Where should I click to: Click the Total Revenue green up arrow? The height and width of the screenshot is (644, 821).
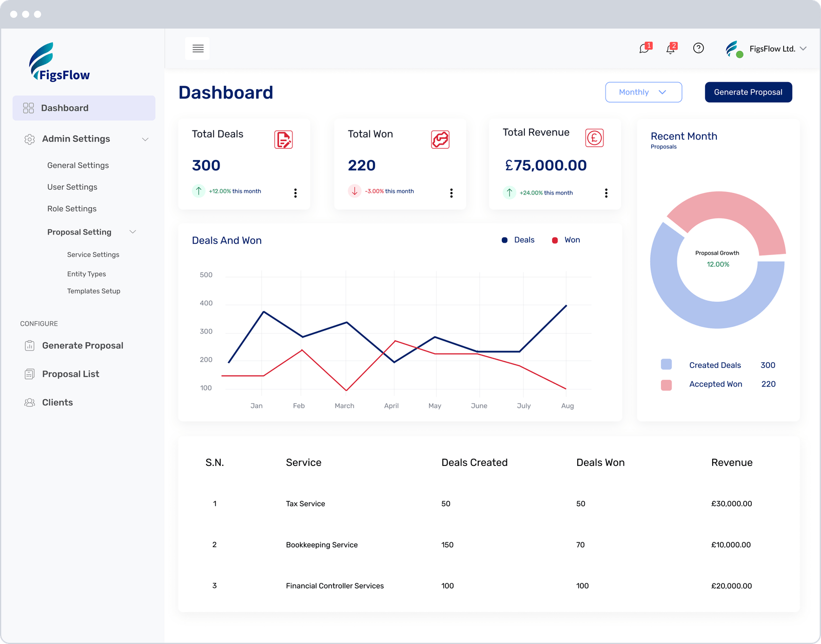(510, 192)
